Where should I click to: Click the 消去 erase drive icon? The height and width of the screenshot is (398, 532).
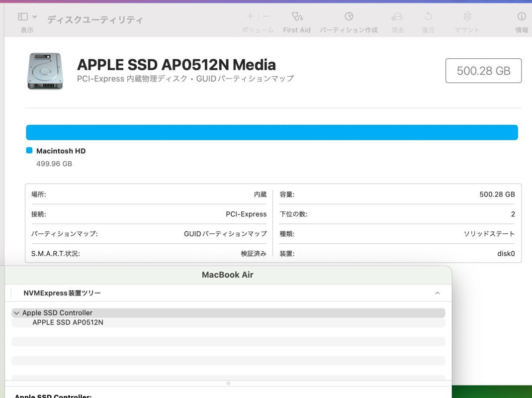pos(397,16)
